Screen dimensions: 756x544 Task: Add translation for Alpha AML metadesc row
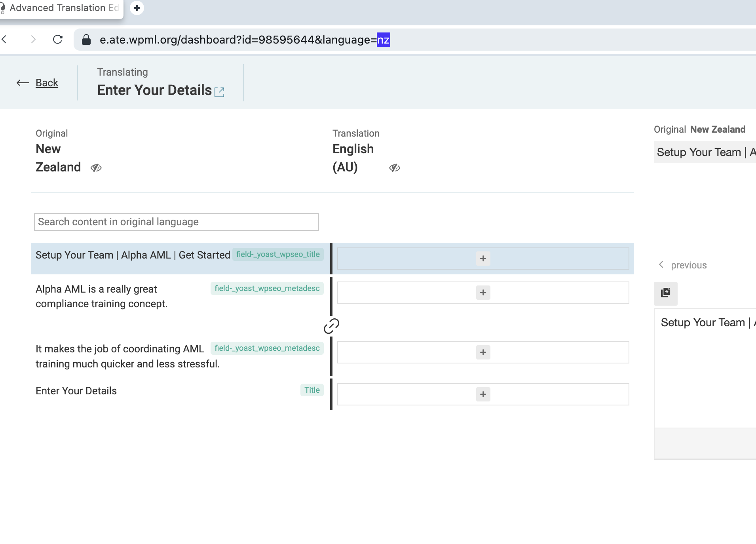tap(483, 293)
